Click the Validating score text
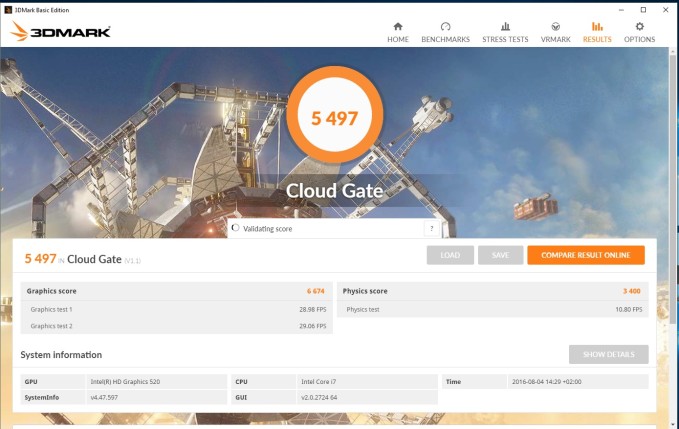Image resolution: width=679 pixels, height=429 pixels. tap(268, 229)
